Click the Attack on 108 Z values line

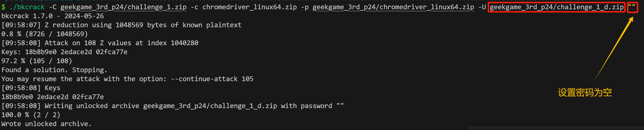(100, 43)
